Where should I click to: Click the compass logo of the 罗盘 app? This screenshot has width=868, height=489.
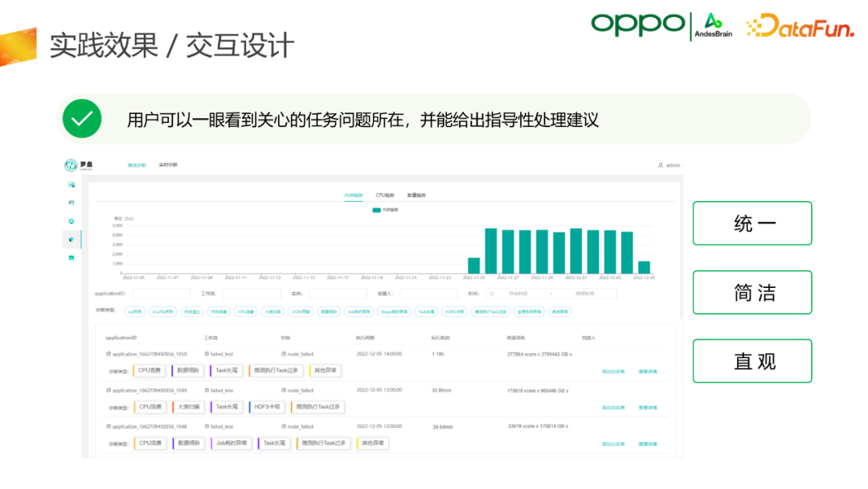(x=71, y=165)
